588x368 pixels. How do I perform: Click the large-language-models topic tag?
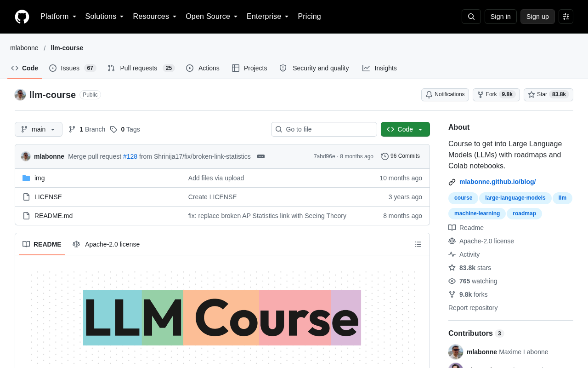click(515, 198)
